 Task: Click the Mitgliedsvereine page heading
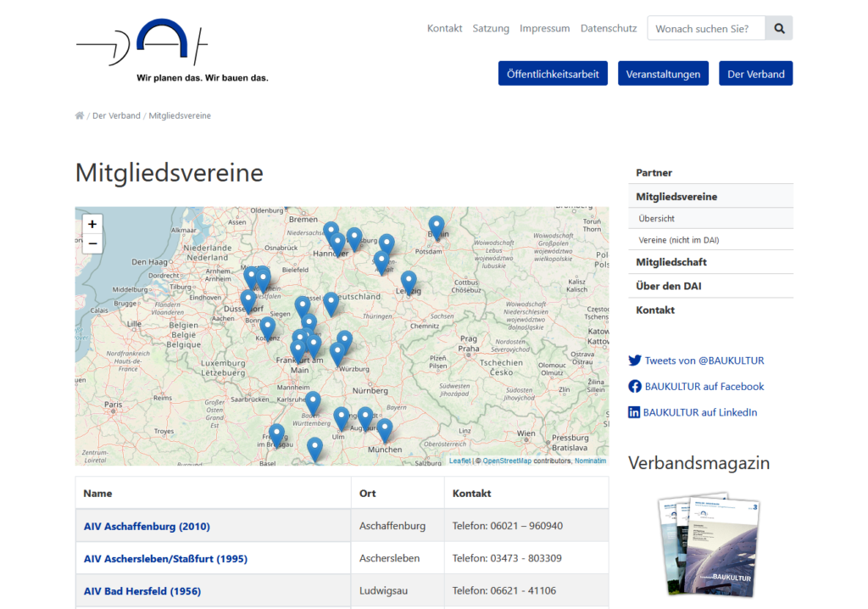click(x=170, y=173)
